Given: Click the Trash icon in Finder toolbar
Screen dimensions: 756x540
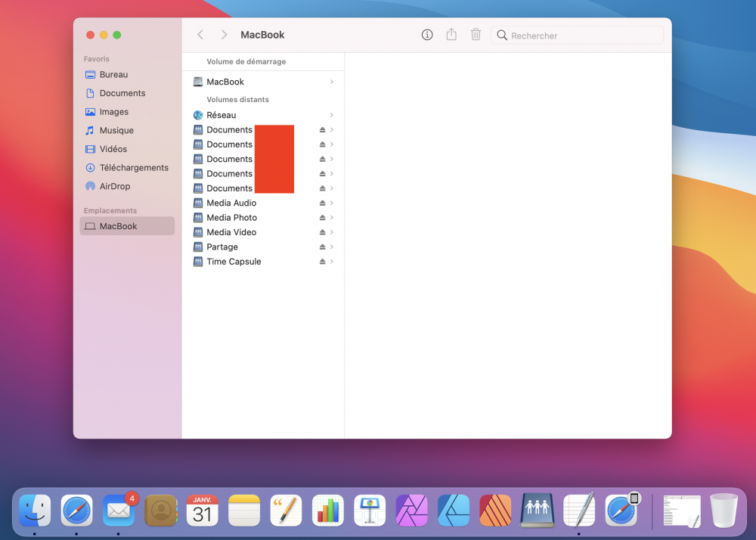Looking at the screenshot, I should tap(476, 35).
